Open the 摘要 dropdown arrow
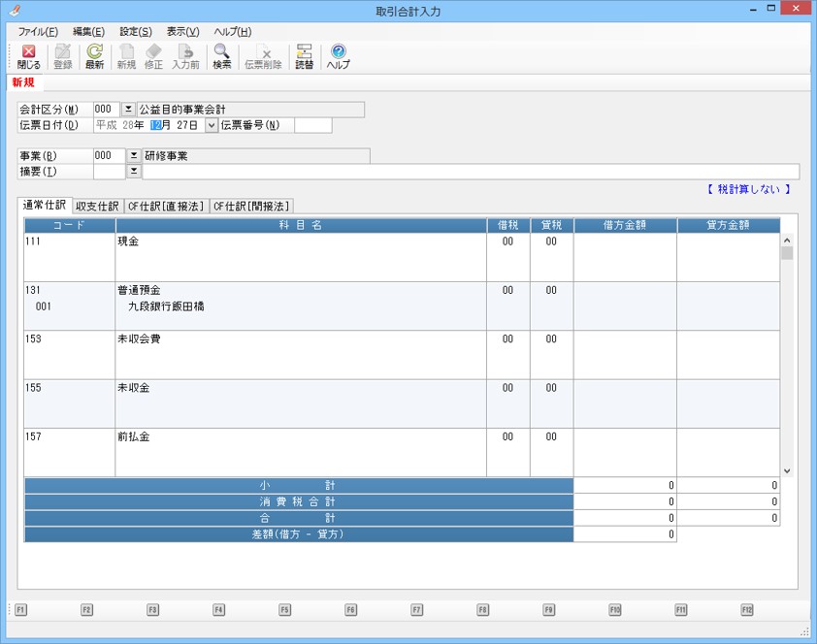 point(134,172)
